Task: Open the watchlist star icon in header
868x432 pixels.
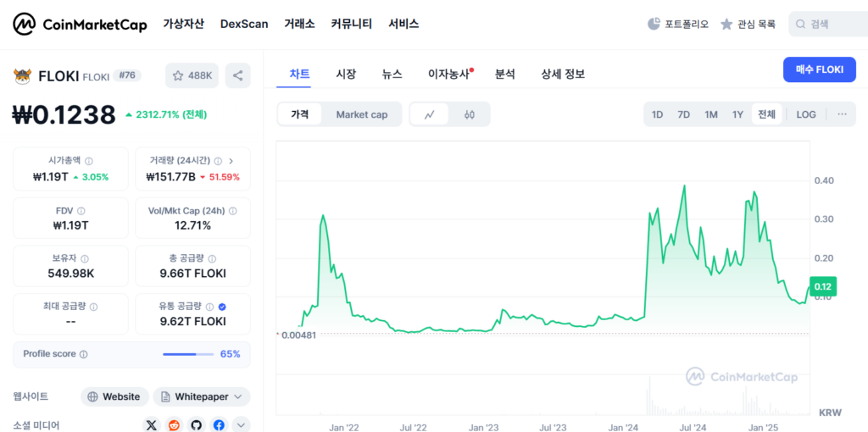Action: (726, 24)
